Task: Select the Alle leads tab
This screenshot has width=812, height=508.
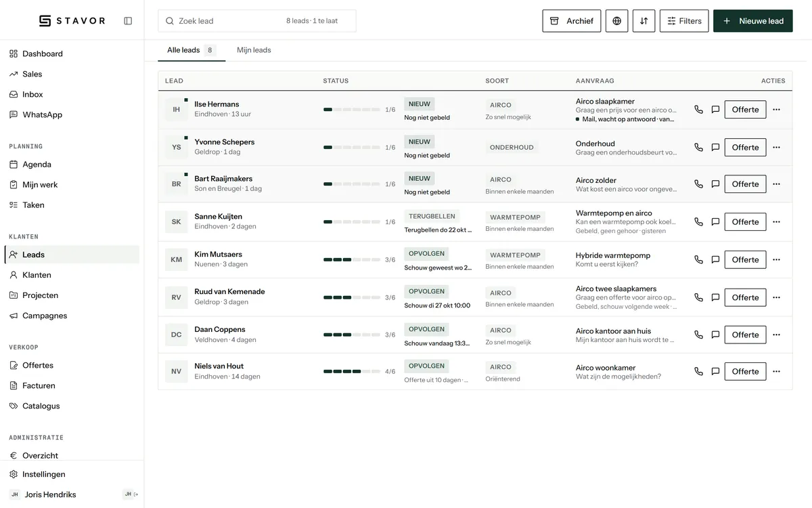Action: click(191, 50)
